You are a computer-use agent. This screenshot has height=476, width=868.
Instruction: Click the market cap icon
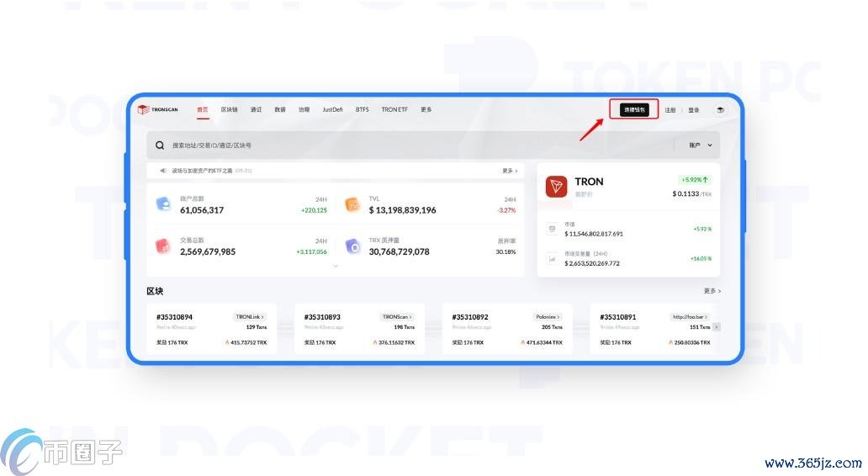(x=552, y=229)
